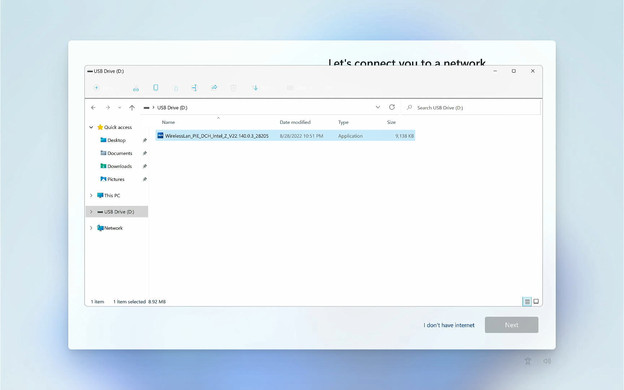Go up one folder level
This screenshot has width=624, height=390.
(x=132, y=107)
